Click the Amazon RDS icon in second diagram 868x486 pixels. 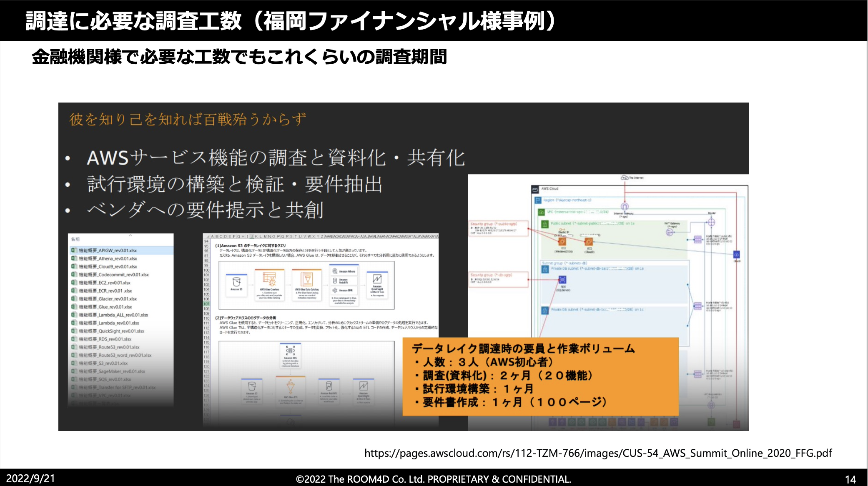pyautogui.click(x=290, y=351)
